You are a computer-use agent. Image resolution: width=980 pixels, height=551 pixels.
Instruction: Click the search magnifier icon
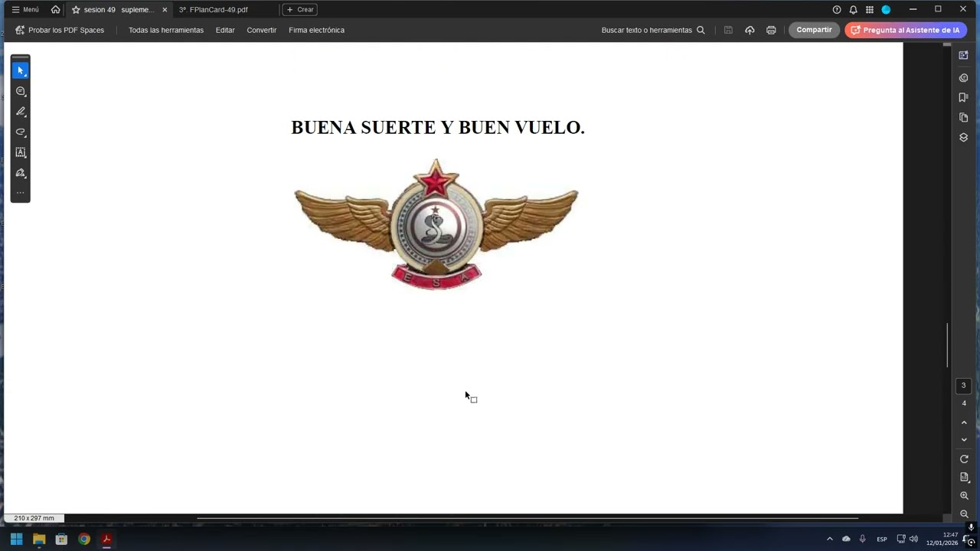pyautogui.click(x=701, y=30)
